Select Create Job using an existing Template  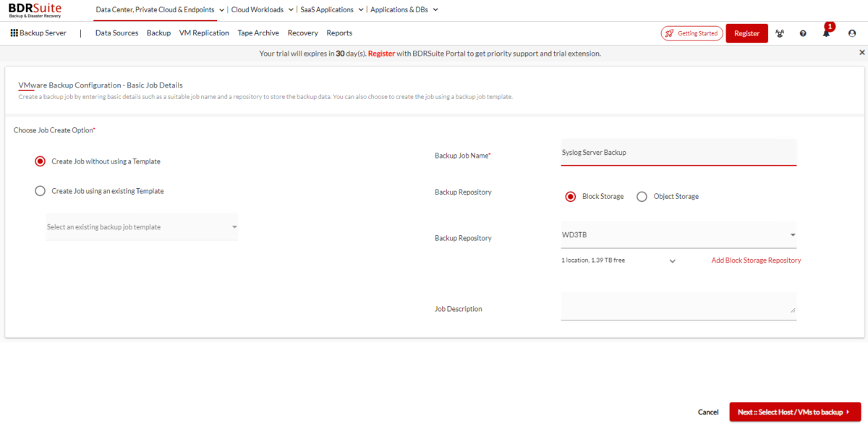pyautogui.click(x=40, y=190)
